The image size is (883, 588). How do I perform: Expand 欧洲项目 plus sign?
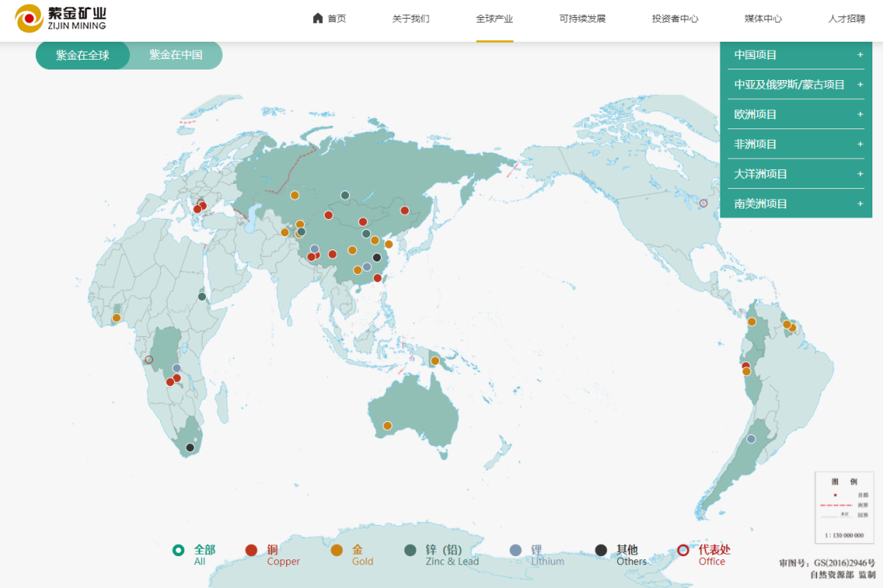(x=860, y=114)
